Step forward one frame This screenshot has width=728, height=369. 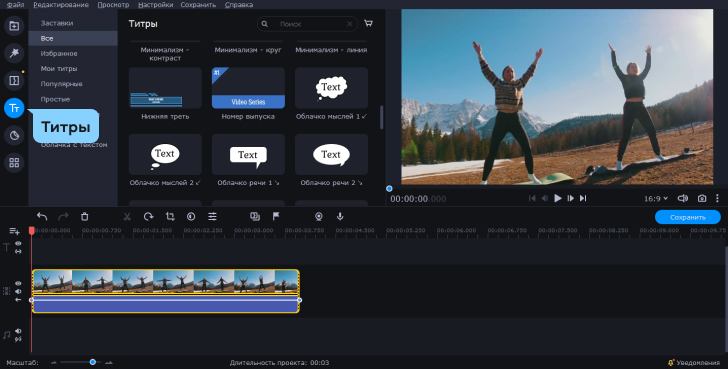point(571,198)
